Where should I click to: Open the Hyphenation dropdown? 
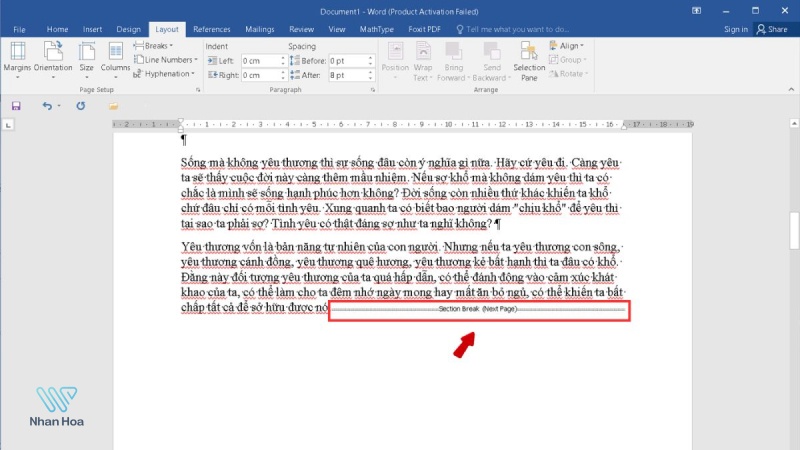(x=164, y=74)
